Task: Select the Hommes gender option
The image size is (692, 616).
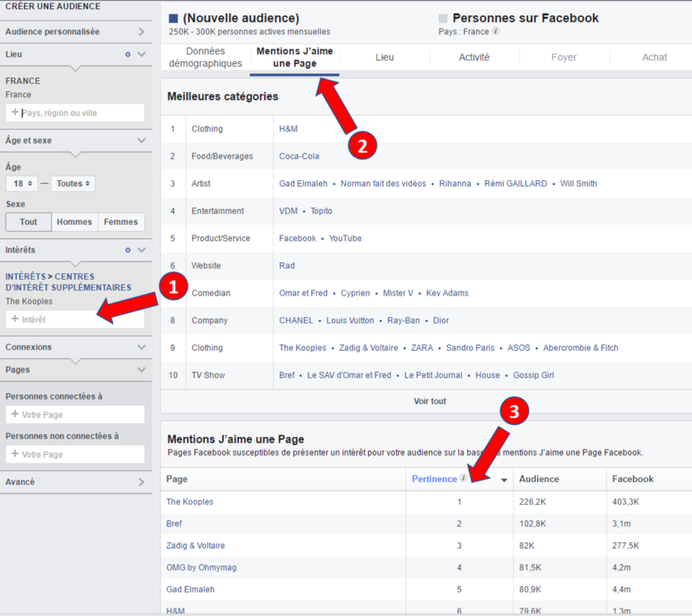Action: (x=74, y=222)
